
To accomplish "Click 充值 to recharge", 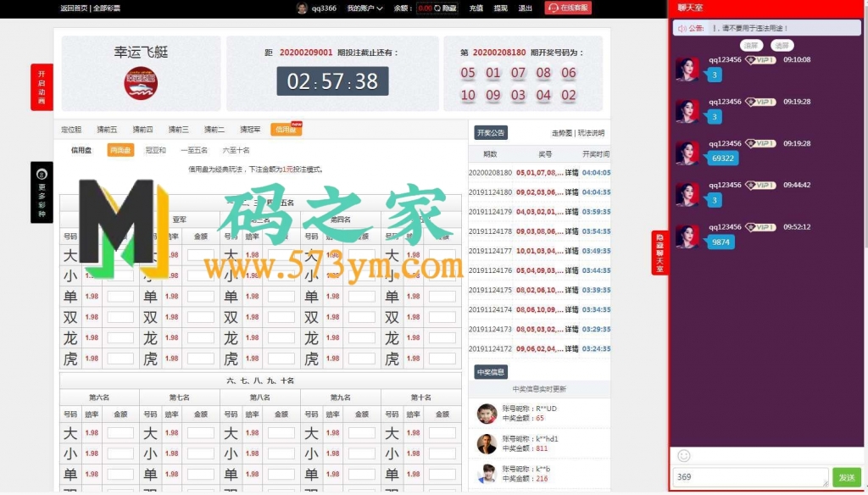I will point(476,8).
